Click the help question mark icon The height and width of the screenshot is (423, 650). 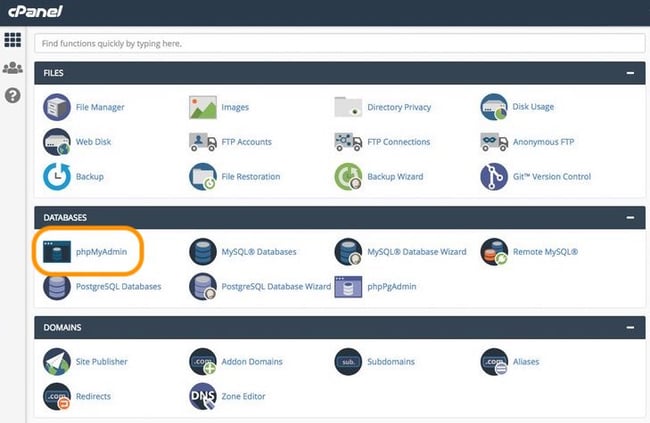12,96
